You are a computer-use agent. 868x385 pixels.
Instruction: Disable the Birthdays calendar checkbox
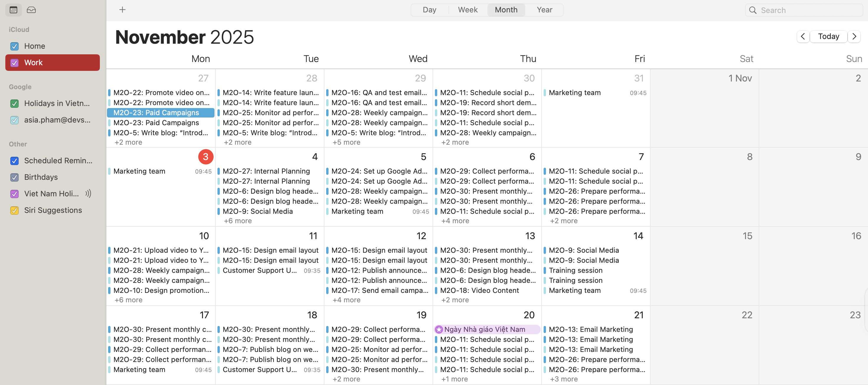tap(14, 177)
